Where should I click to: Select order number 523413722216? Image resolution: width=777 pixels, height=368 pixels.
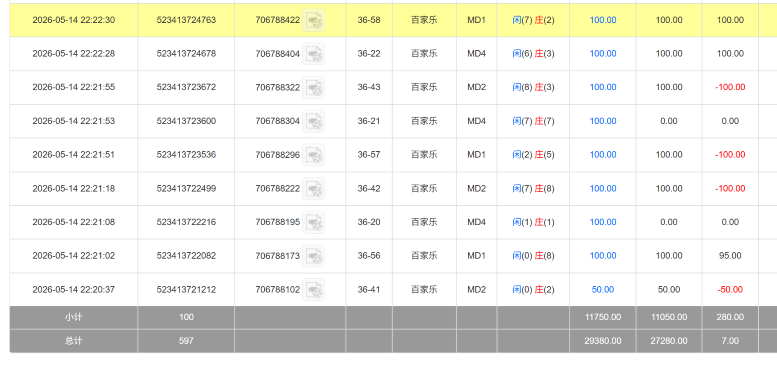(186, 222)
